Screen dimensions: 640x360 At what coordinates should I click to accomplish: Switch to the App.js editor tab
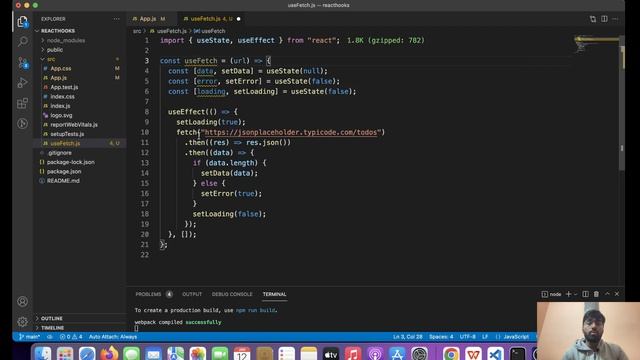point(148,19)
